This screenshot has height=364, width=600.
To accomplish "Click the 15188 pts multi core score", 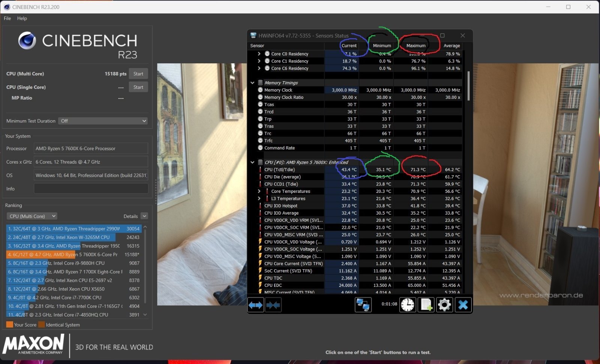I will (x=115, y=74).
